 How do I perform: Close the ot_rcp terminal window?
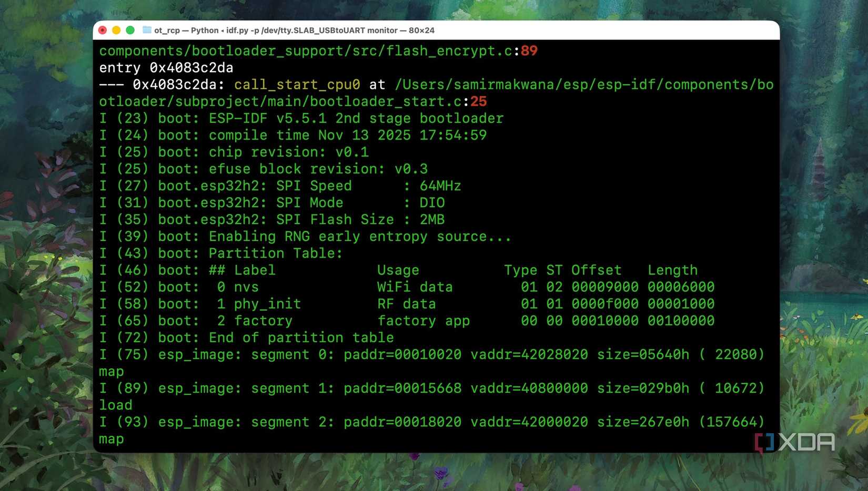click(103, 30)
